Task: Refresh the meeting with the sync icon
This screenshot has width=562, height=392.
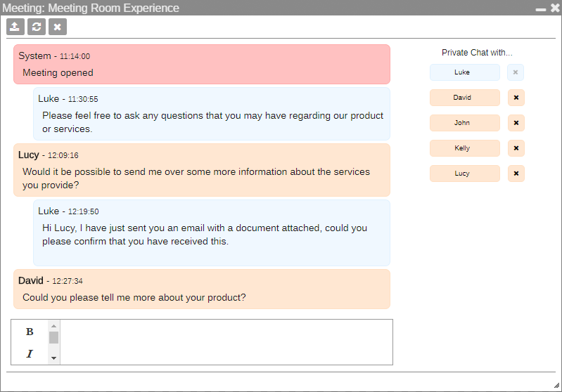Action: coord(37,27)
